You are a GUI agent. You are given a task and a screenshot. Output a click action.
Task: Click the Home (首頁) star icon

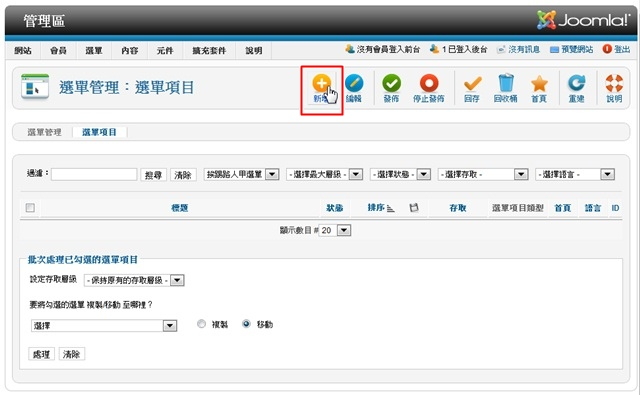539,83
